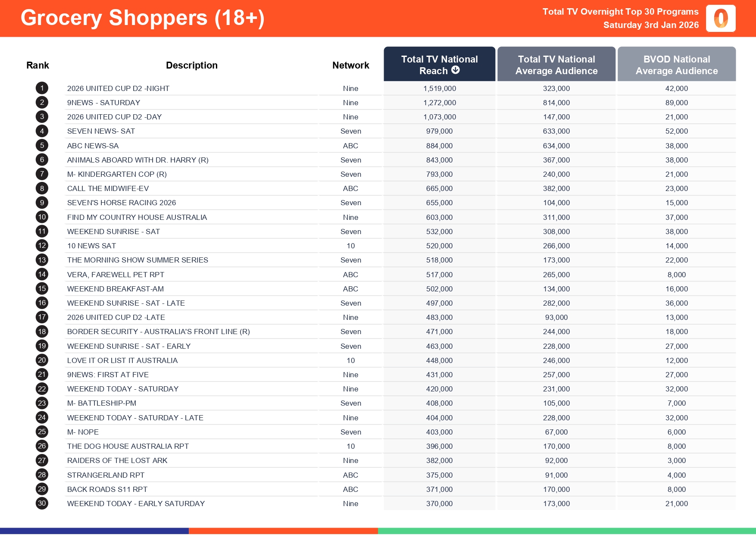756x535 pixels.
Task: Click the RAIDERS OF THE LOST ARK entry
Action: [117, 460]
